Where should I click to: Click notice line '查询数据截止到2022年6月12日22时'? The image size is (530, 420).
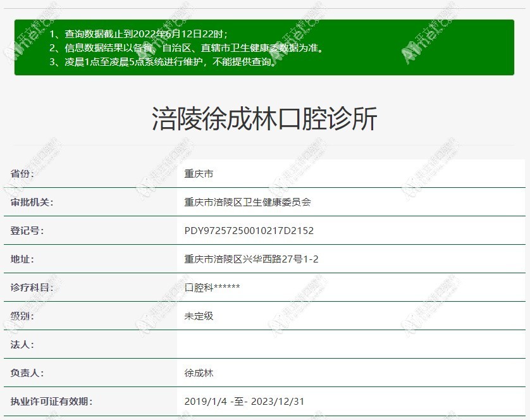pyautogui.click(x=139, y=34)
